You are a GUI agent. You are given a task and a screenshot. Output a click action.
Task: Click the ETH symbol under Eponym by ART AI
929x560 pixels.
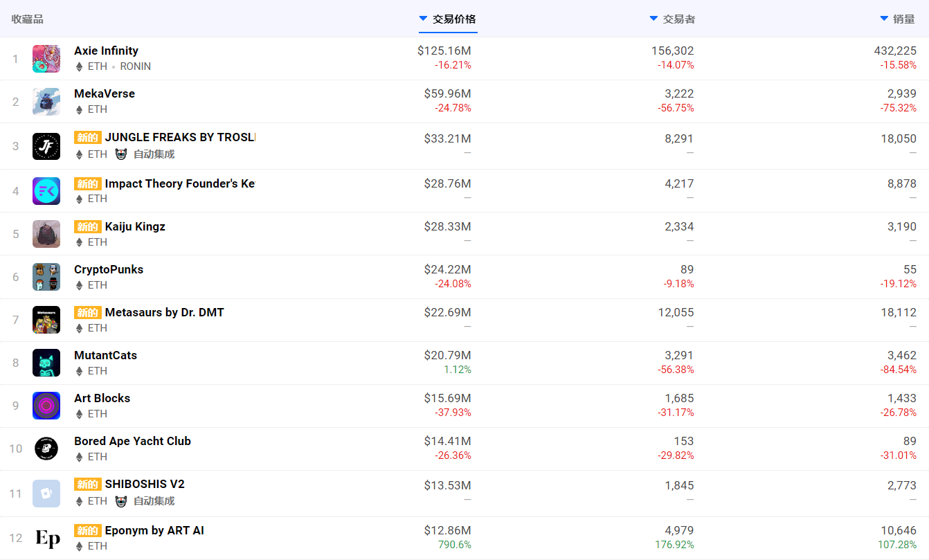(79, 546)
